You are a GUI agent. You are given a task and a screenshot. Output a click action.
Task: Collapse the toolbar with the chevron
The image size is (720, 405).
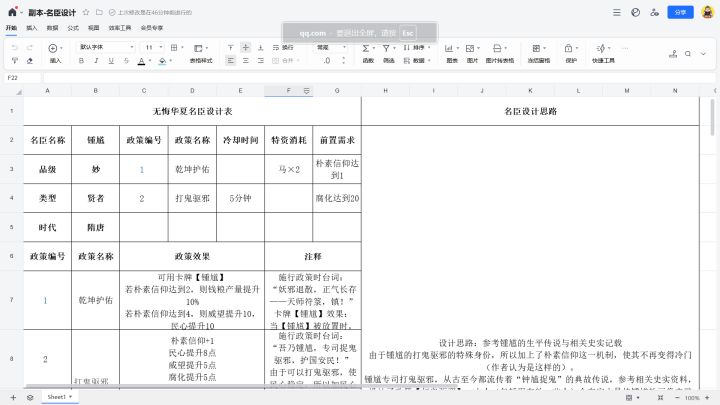click(703, 54)
